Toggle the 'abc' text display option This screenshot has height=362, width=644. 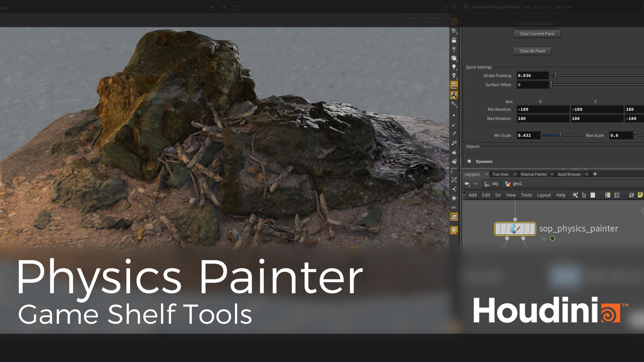pyautogui.click(x=454, y=207)
